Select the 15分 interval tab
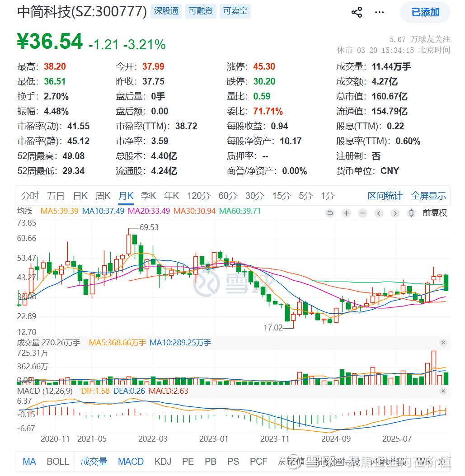This screenshot has height=476, width=465. 282,196
